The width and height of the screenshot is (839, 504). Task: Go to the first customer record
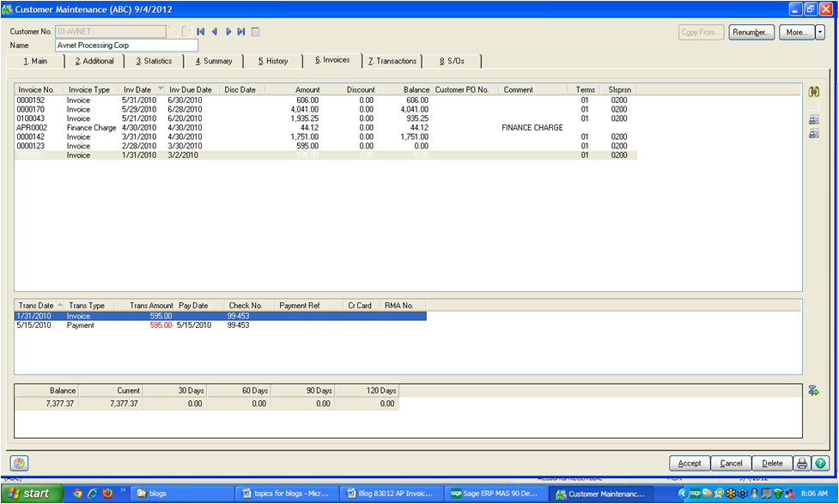point(201,32)
